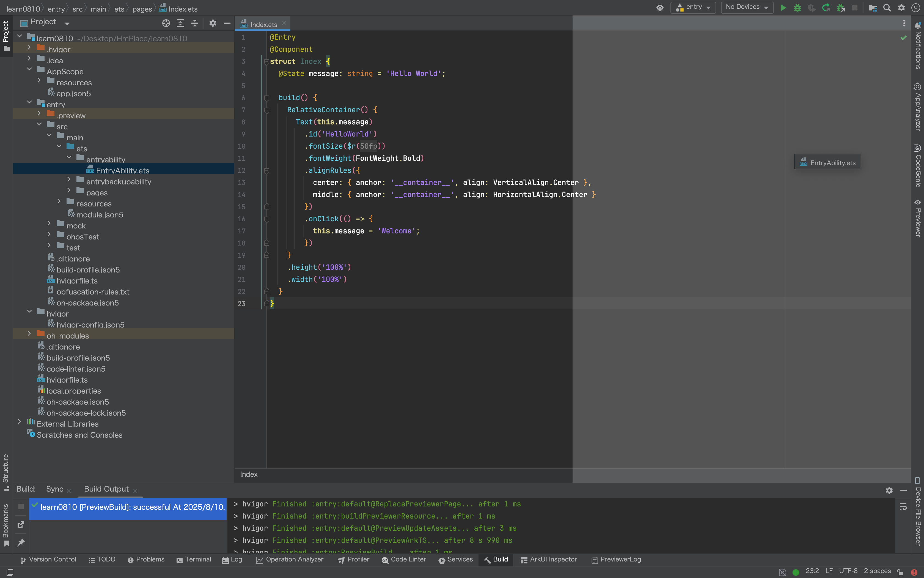Open the Problems tool window tab
The image size is (924, 578).
[x=146, y=560]
